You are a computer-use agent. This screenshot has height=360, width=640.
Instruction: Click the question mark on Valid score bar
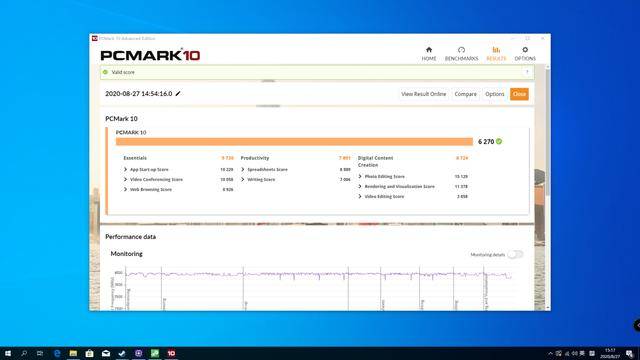coord(527,72)
